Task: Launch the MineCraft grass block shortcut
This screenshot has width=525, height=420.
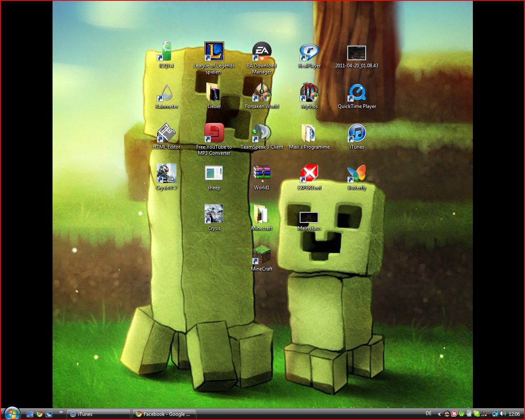Action: (261, 259)
